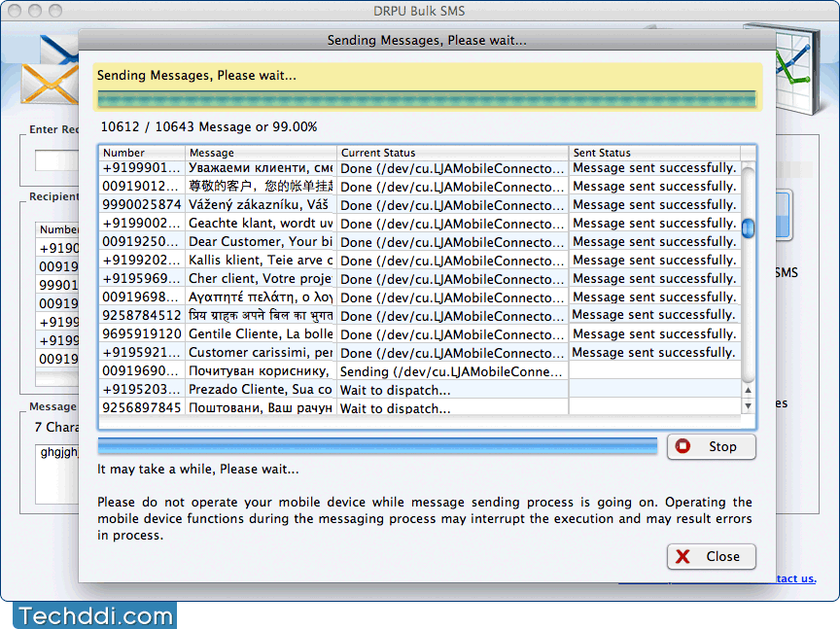This screenshot has height=629, width=840.
Task: Click the Hindi message cell for 9258784512
Action: [261, 316]
